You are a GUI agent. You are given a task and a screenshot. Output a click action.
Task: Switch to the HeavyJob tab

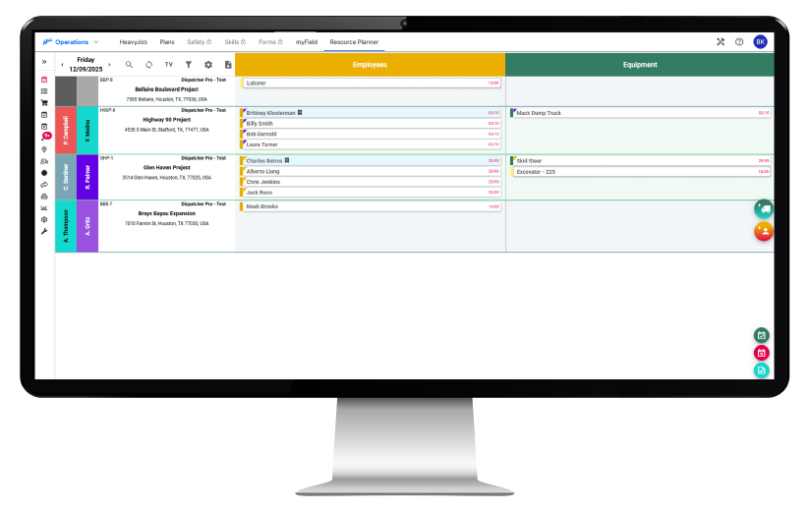[x=133, y=42]
